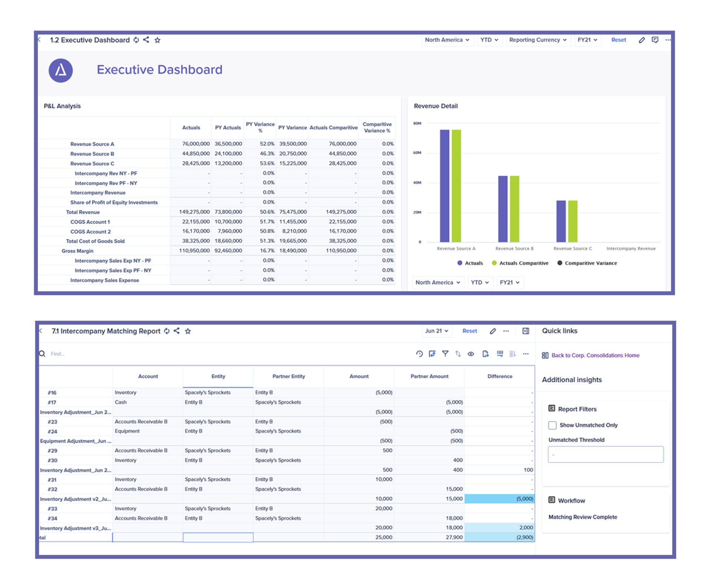Click the Unmatched Threshold input field
Image resolution: width=711 pixels, height=588 pixels.
605,454
